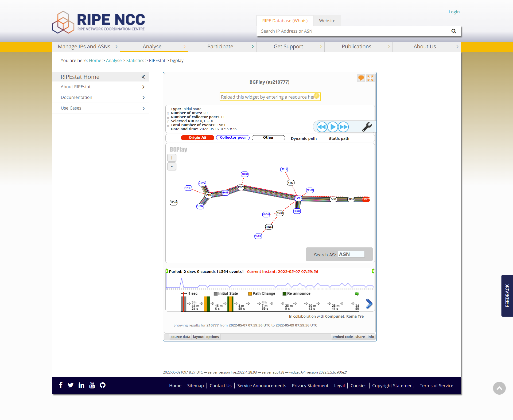The width and height of the screenshot is (513, 420).
Task: Open the Publications menu
Action: click(x=359, y=46)
